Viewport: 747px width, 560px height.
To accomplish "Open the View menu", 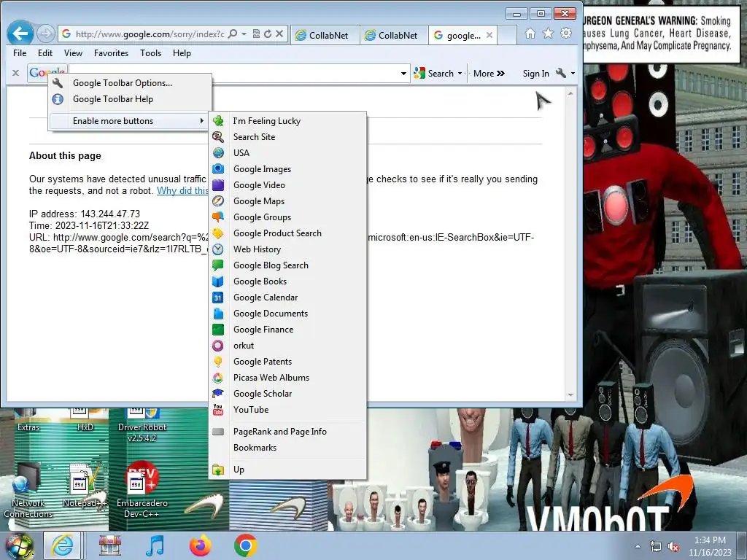I will (x=74, y=52).
